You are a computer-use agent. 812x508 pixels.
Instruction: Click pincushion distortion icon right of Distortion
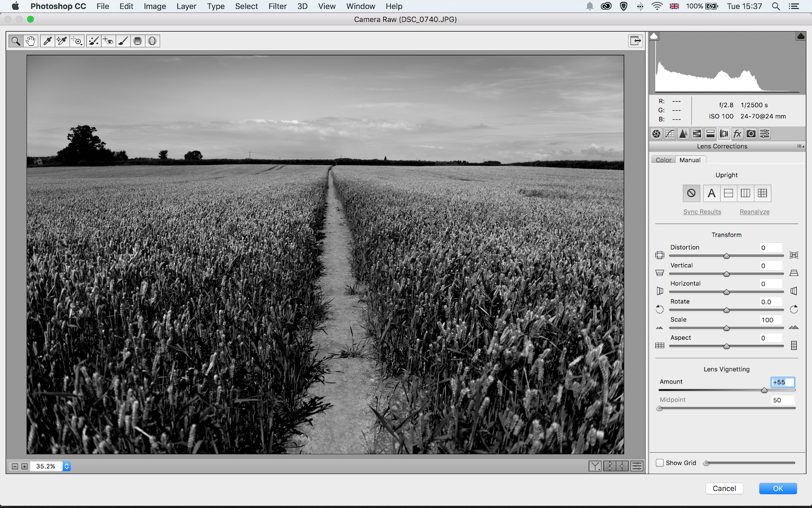[794, 255]
